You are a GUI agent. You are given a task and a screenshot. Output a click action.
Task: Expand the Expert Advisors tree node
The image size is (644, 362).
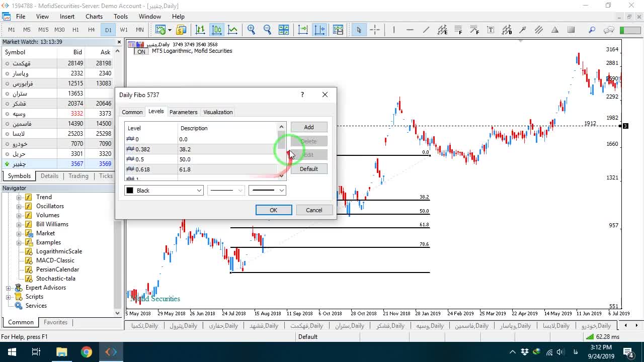click(x=9, y=288)
